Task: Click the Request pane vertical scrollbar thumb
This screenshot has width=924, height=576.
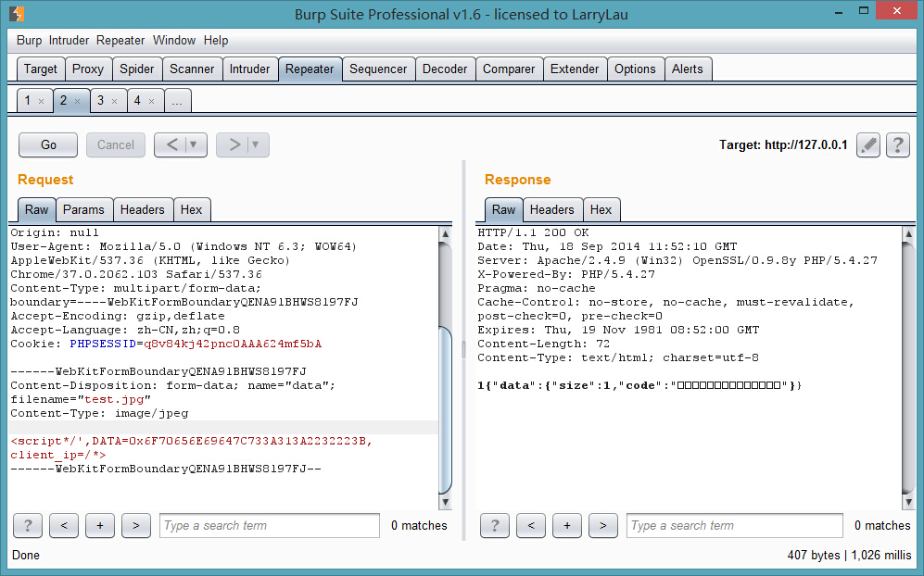Action: pos(446,409)
